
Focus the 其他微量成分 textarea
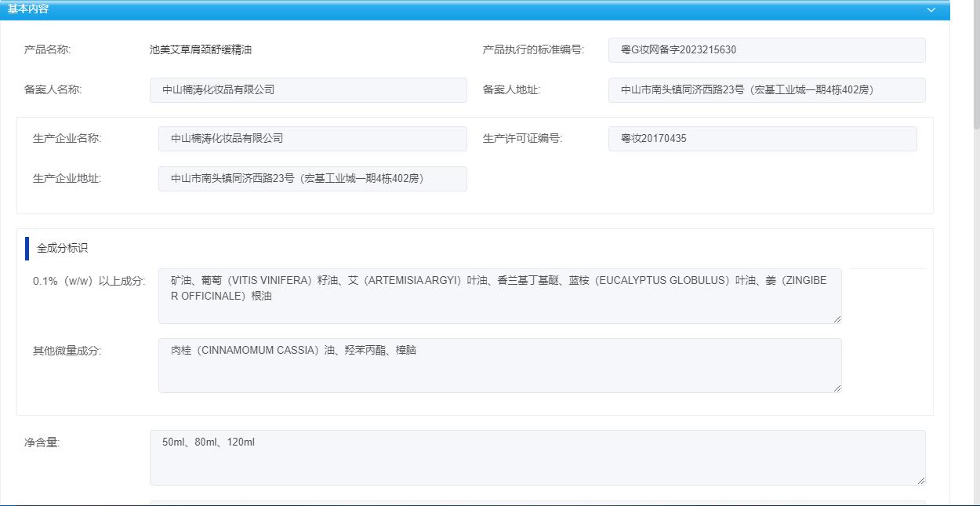499,366
